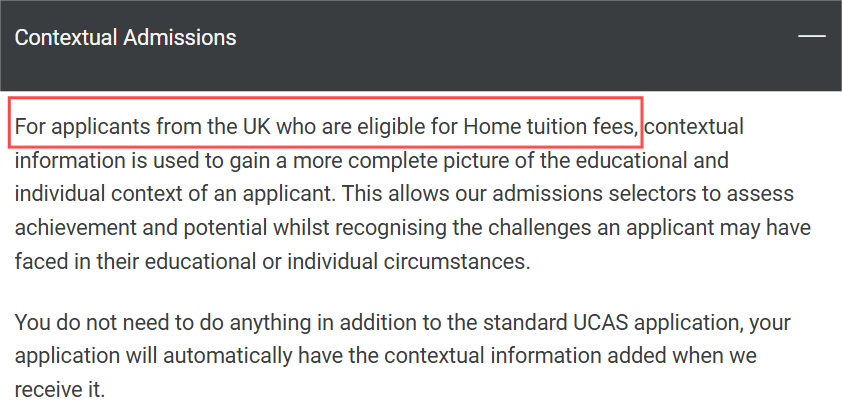Viewport: 842px width, 417px height.
Task: Click the Contextual Admissions heading text
Action: pyautogui.click(x=125, y=38)
